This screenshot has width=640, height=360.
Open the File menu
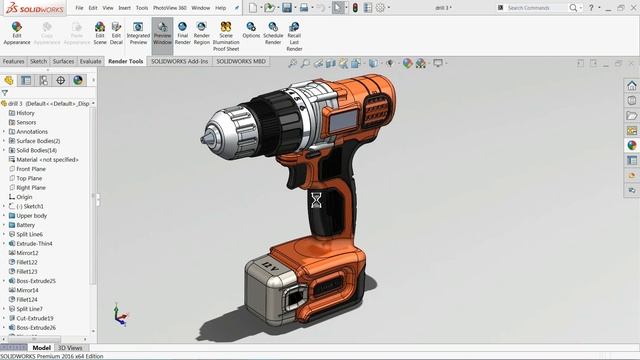point(79,8)
